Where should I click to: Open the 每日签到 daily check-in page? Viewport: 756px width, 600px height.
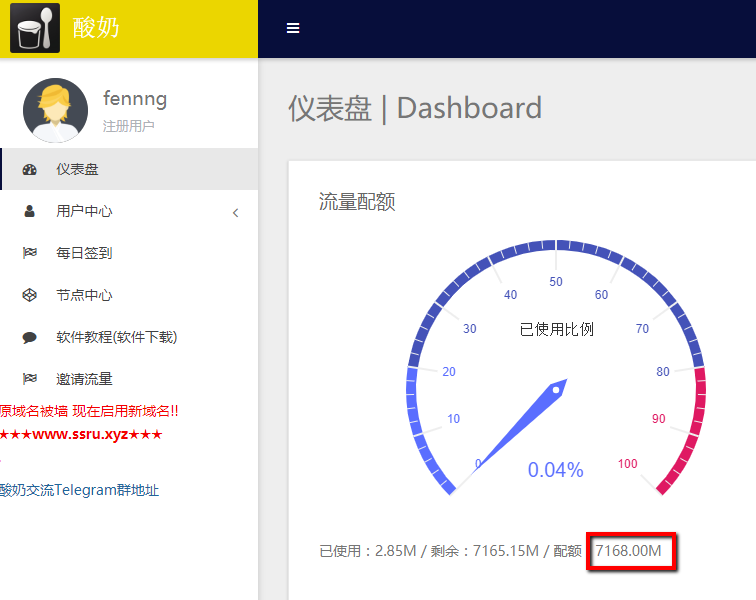pyautogui.click(x=84, y=254)
